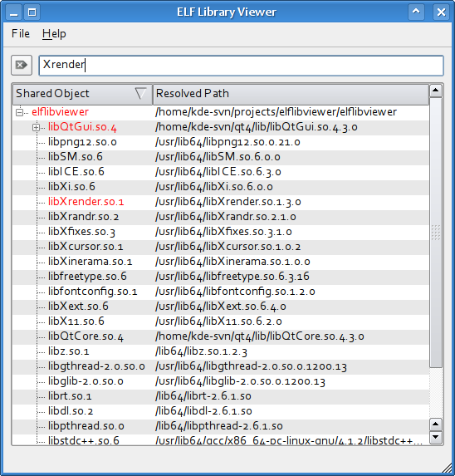This screenshot has width=455, height=476.
Task: Reverse sort using the Shared Object arrow
Action: click(x=140, y=94)
